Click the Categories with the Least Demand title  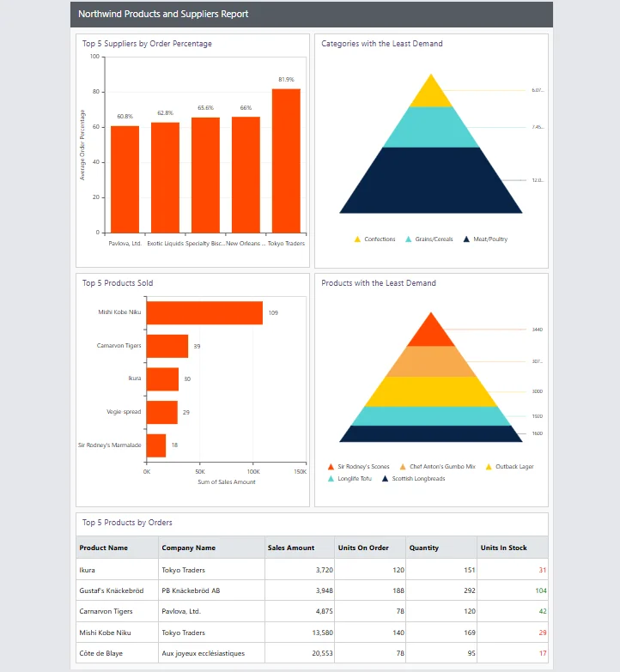(x=382, y=44)
